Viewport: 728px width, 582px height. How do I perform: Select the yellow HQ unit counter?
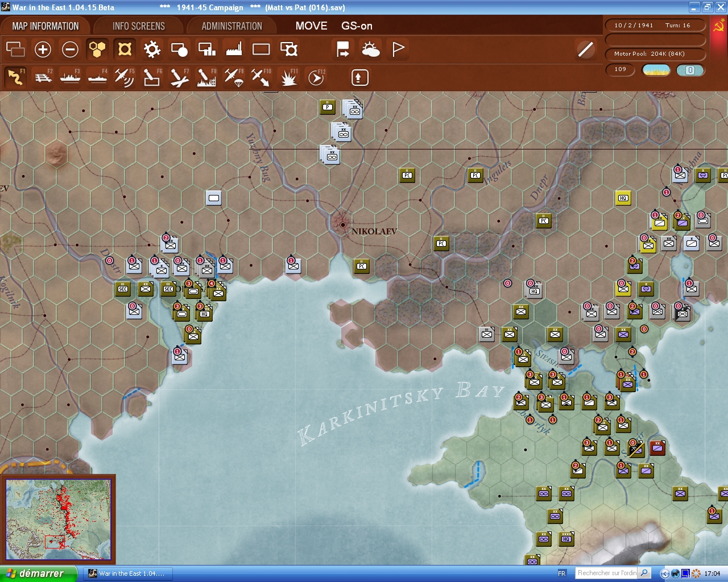click(x=623, y=198)
